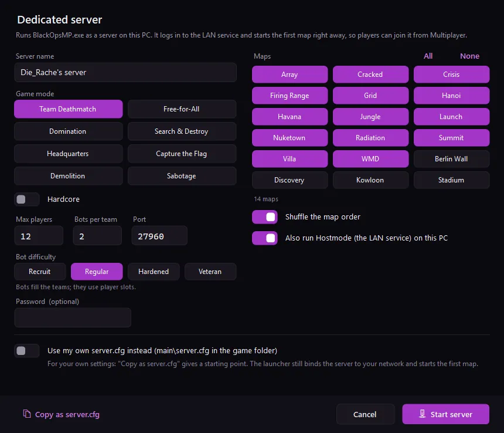This screenshot has height=433, width=504.
Task: Pick the Domination game mode
Action: point(68,131)
